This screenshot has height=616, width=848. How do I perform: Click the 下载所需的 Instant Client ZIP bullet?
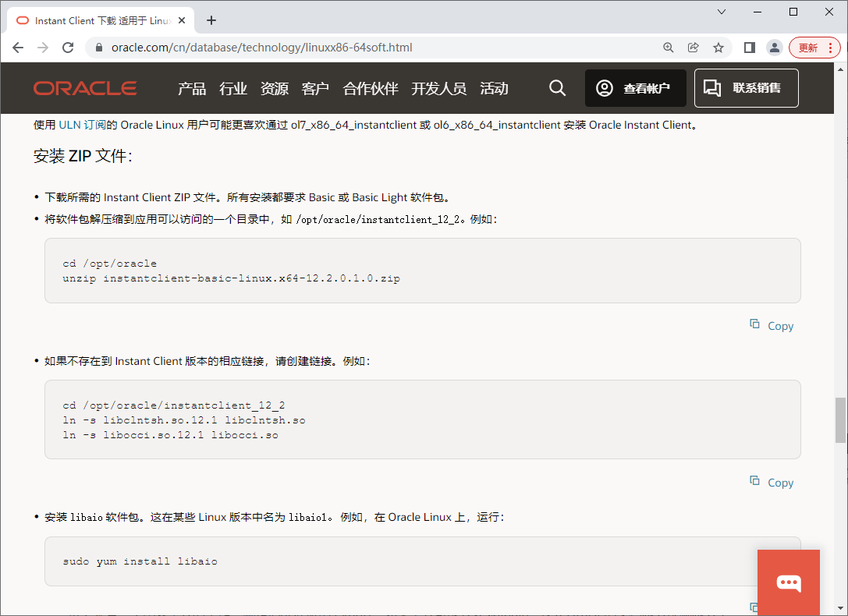248,197
